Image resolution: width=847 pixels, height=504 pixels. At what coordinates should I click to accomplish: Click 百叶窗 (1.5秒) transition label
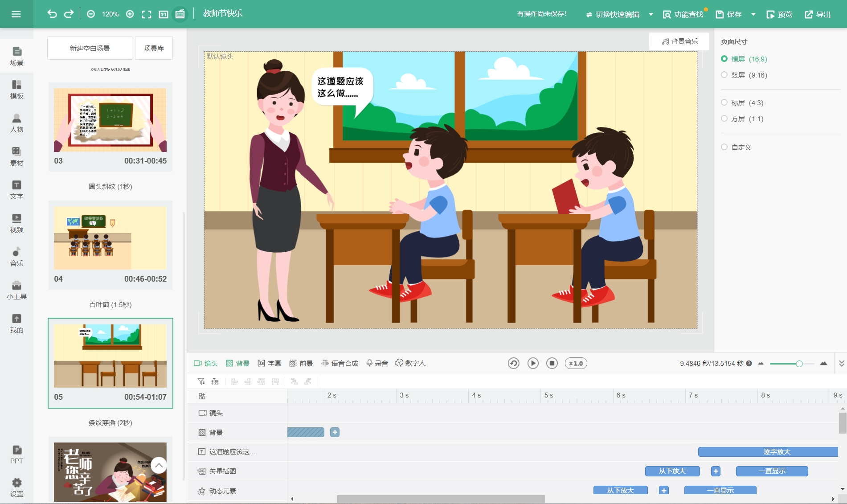point(110,304)
